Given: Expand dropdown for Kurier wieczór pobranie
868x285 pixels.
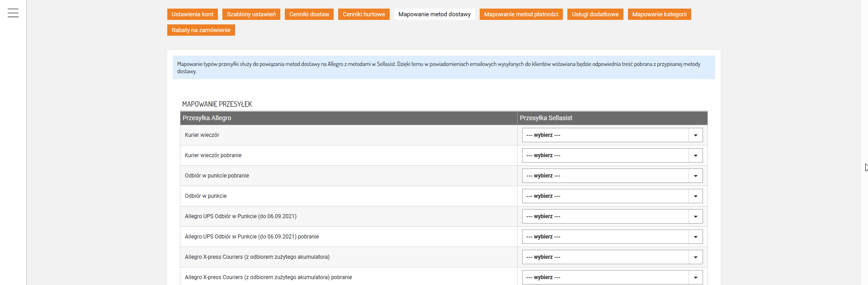Looking at the screenshot, I should [613, 155].
